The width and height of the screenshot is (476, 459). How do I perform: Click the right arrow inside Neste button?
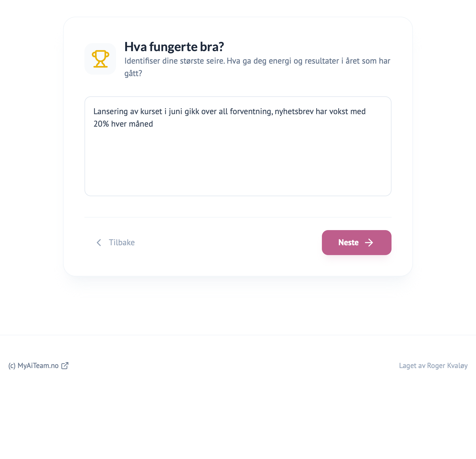[369, 243]
